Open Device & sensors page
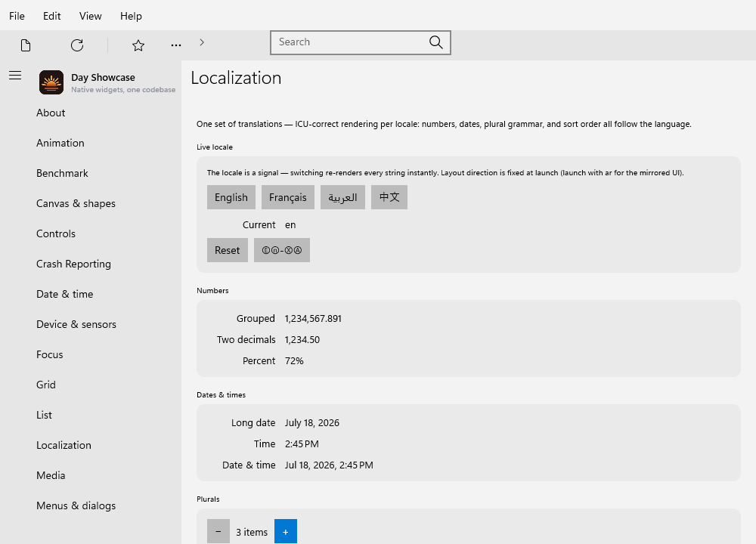756x544 pixels. pos(76,324)
